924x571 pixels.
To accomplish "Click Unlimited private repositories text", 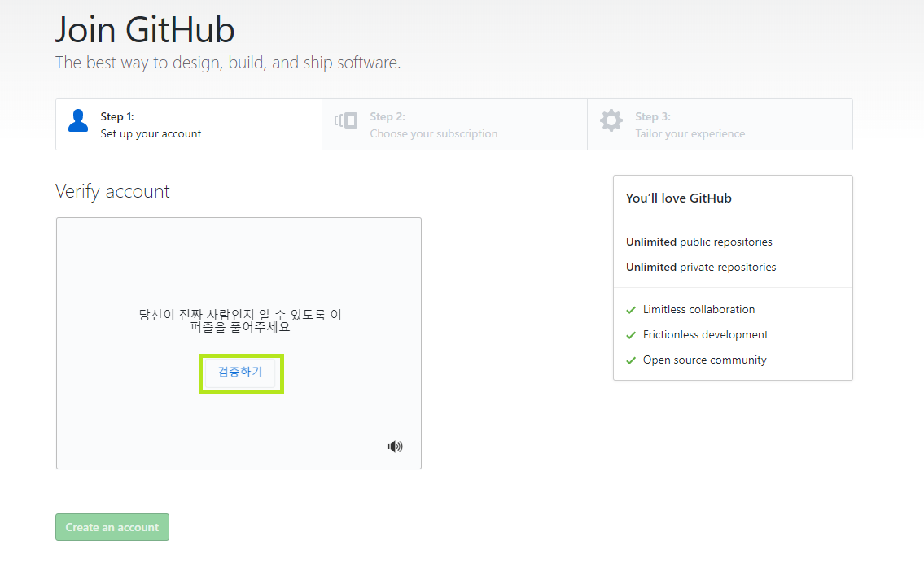I will click(701, 268).
